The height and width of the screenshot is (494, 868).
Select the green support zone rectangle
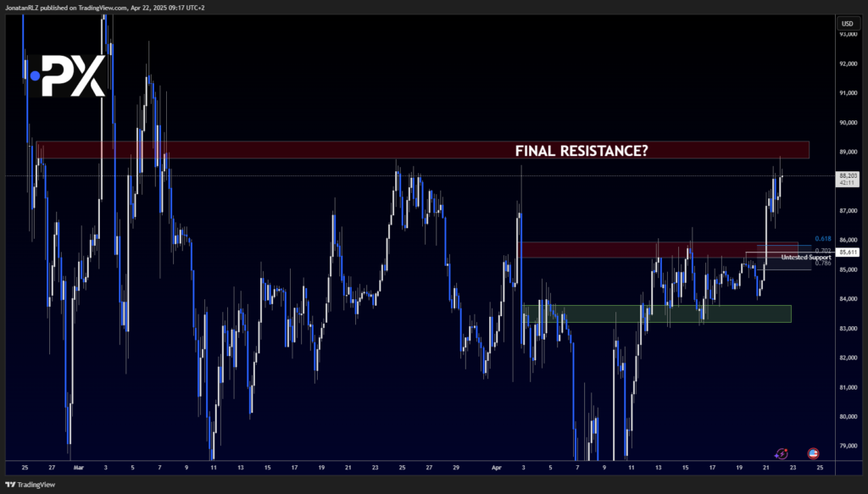[x=657, y=314]
